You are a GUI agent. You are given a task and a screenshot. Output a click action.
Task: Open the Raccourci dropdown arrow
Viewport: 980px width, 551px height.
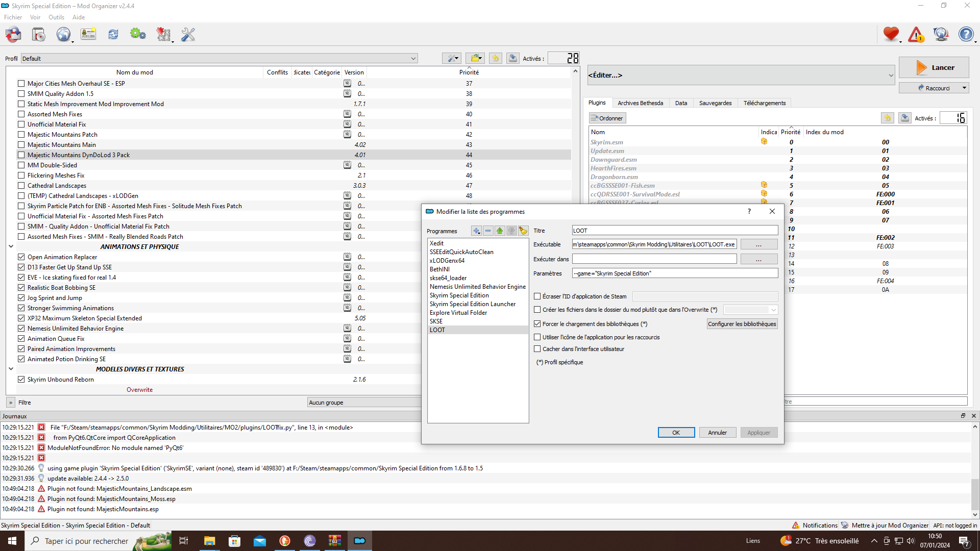pyautogui.click(x=964, y=88)
